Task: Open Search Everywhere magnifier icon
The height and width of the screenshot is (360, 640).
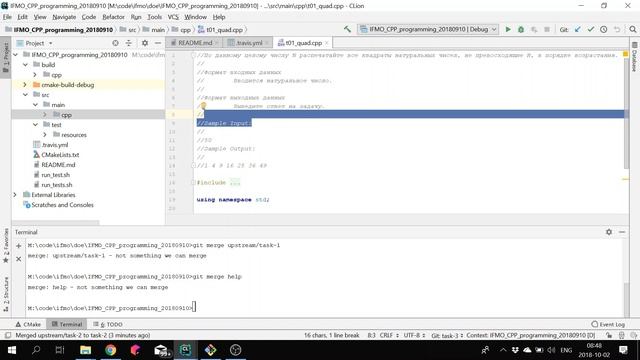Action: (x=633, y=29)
